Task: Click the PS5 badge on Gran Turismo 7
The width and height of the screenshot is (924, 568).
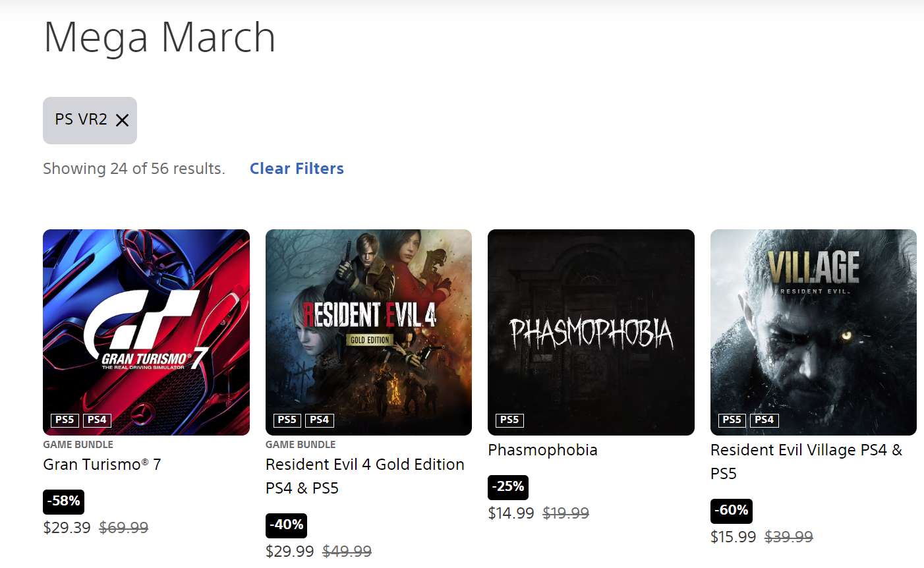Action: tap(65, 420)
